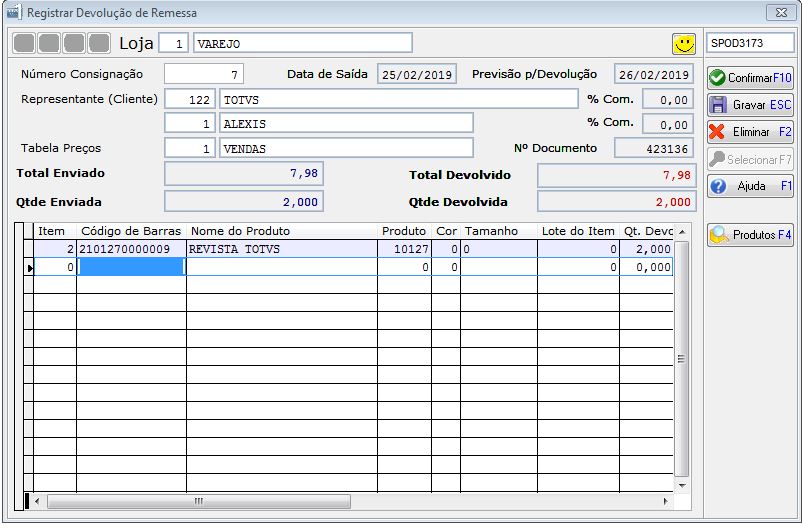Click the Total Enviado value field
Screen dimensions: 802x530
[x=244, y=174]
